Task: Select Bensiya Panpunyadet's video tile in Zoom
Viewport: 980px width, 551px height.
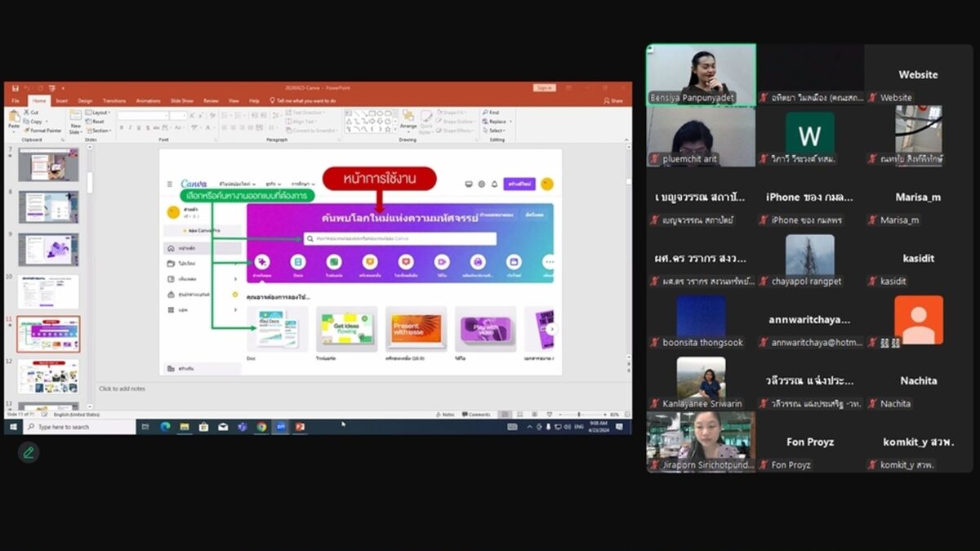Action: tap(701, 75)
